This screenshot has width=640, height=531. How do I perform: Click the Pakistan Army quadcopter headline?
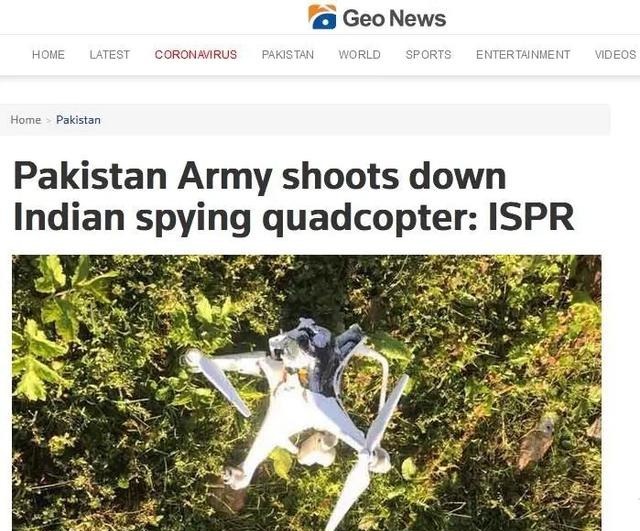click(294, 196)
